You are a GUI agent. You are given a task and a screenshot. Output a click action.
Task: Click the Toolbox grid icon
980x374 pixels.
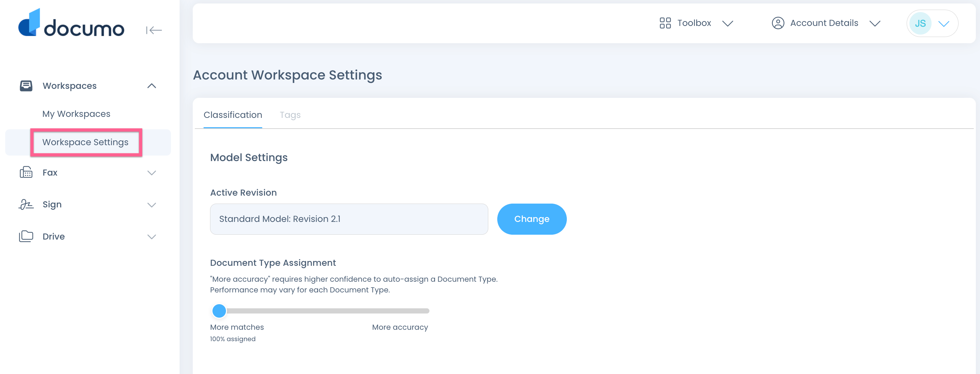(665, 23)
